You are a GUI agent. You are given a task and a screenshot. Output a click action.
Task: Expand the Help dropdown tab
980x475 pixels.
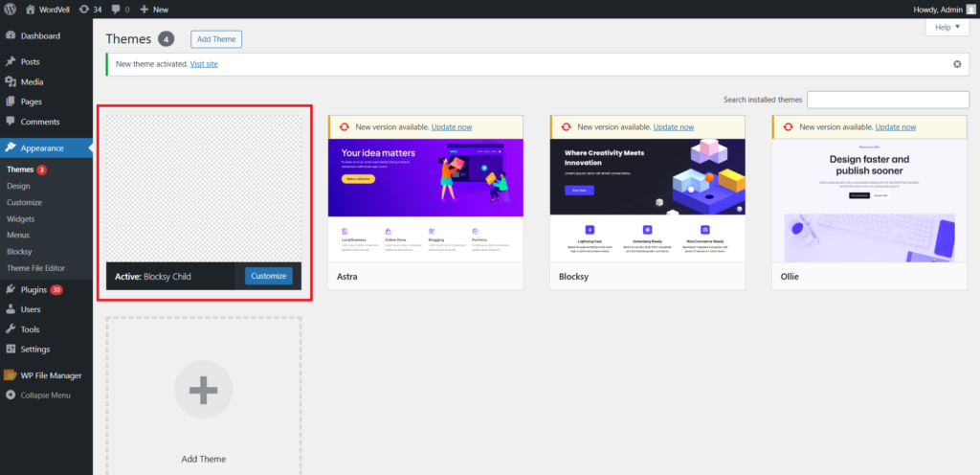pyautogui.click(x=947, y=27)
